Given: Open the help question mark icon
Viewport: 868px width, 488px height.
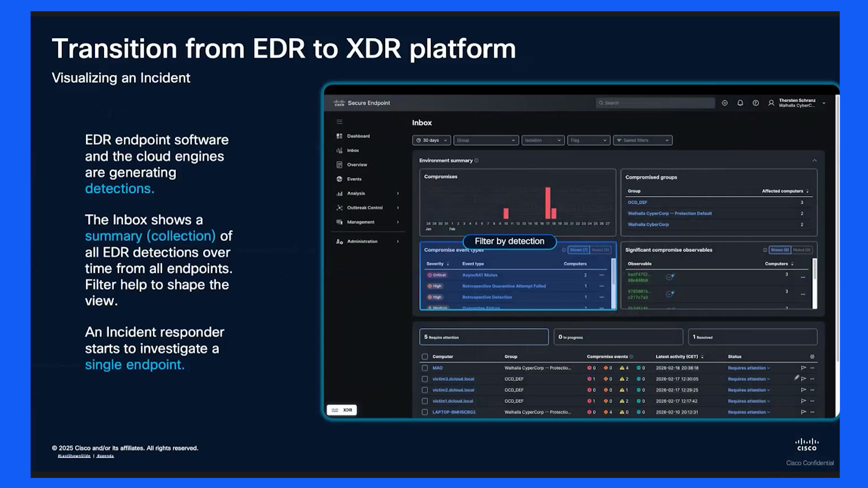Looking at the screenshot, I should click(x=755, y=103).
